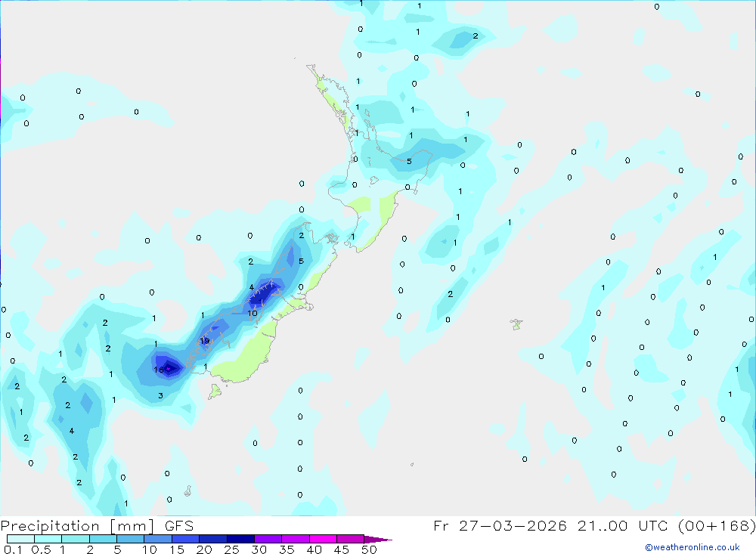
Task: Click the Chatham Islands outline on the map
Action: point(516,324)
